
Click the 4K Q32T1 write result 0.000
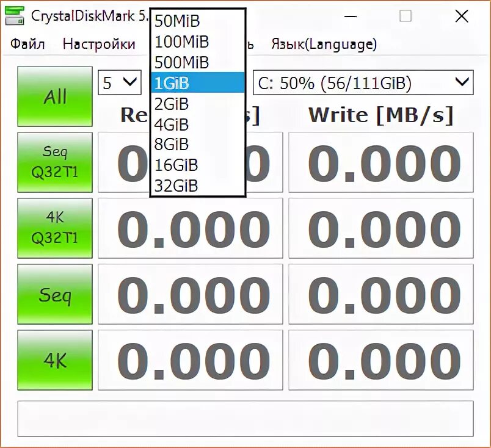coord(381,228)
